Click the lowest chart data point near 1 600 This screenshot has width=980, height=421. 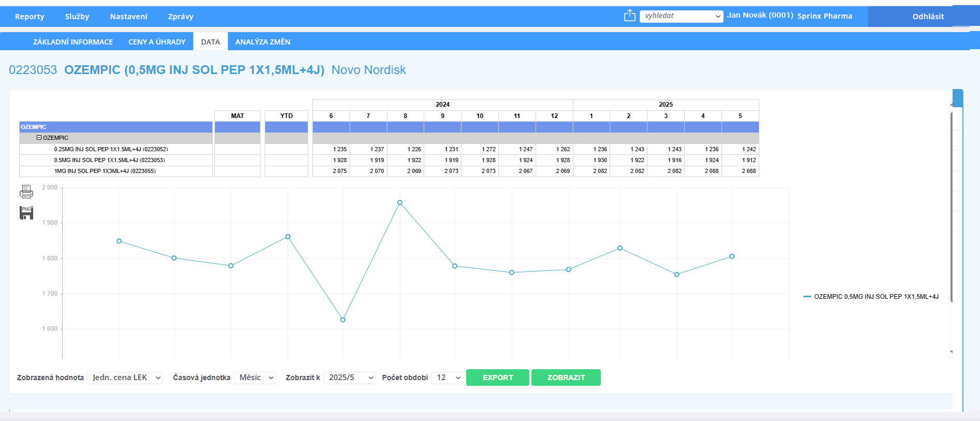coord(343,320)
